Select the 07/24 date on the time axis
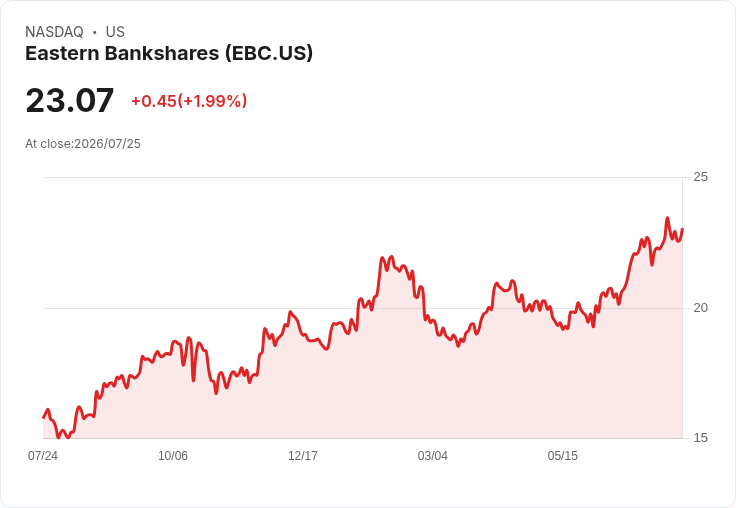Viewport: 736px width, 508px height. tap(43, 456)
